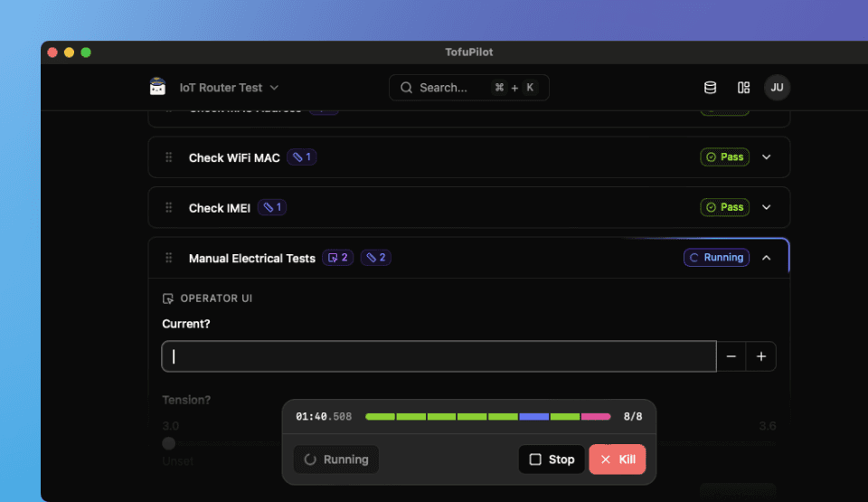Image resolution: width=868 pixels, height=502 pixels.
Task: Click attachment badge on Check WiFi MAC
Action: [302, 157]
